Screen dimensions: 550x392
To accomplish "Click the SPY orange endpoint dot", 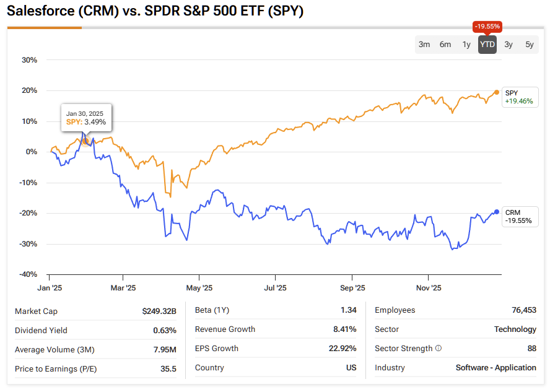I will click(497, 92).
